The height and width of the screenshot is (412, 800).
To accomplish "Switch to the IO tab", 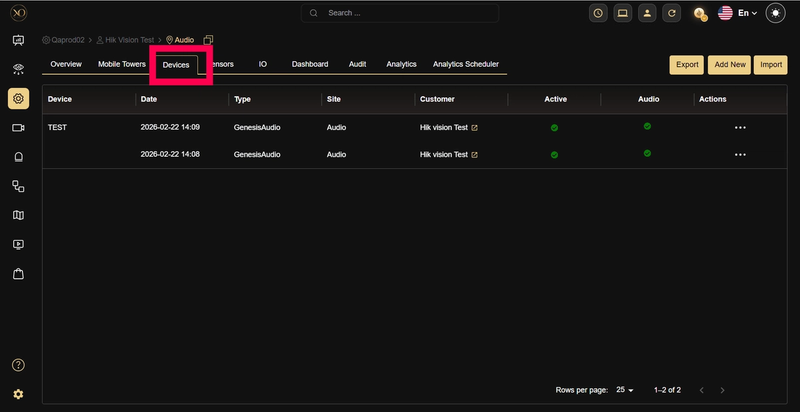I will (x=262, y=64).
